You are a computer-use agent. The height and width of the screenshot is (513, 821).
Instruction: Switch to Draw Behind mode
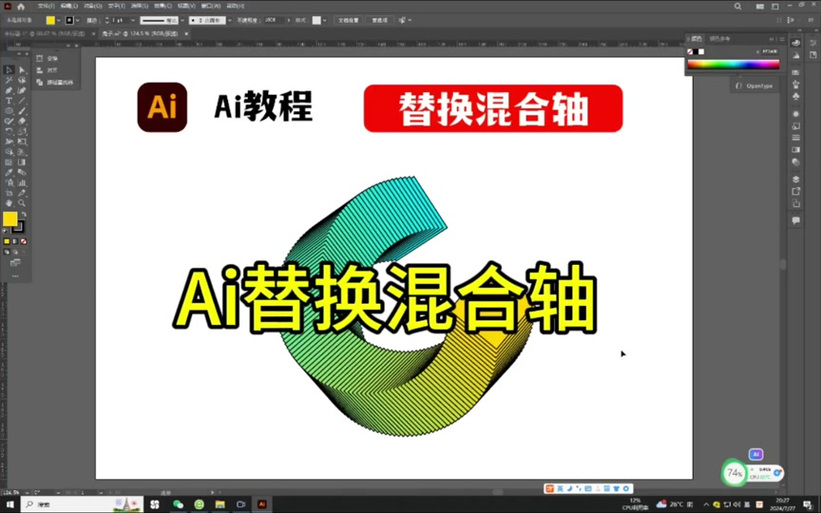15,252
